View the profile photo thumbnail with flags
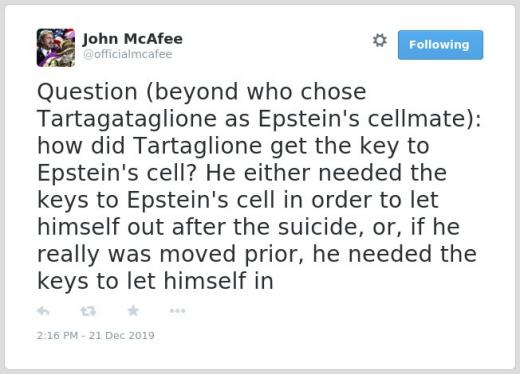 [x=56, y=48]
